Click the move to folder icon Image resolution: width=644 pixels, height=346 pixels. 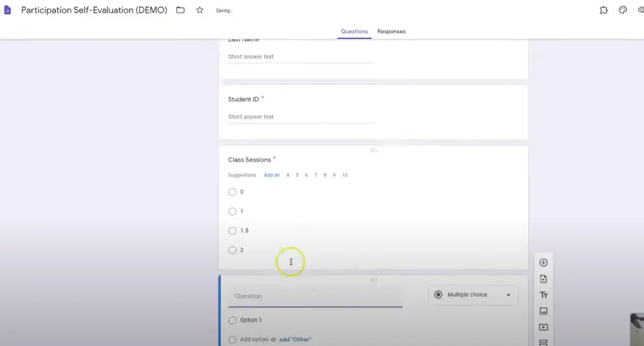point(180,10)
